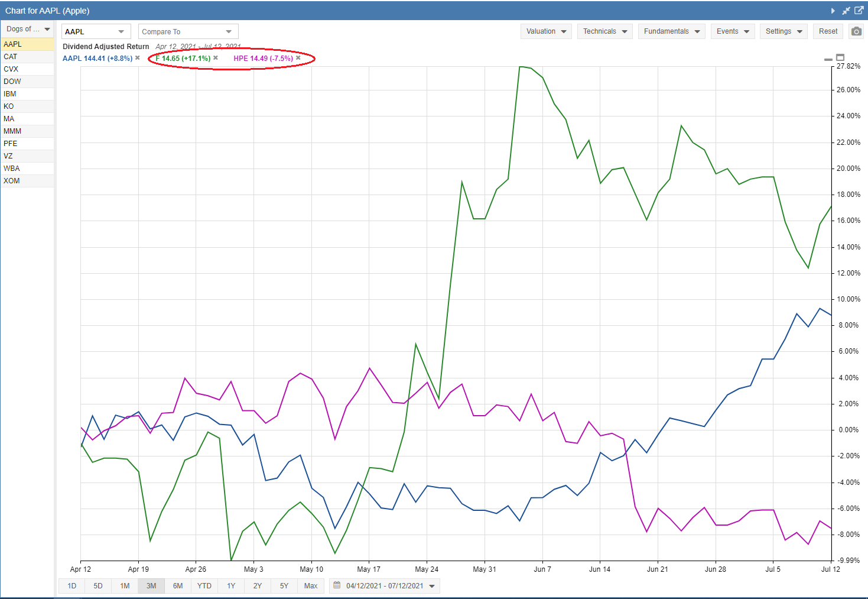Remove F comparison with its x icon

[216, 58]
